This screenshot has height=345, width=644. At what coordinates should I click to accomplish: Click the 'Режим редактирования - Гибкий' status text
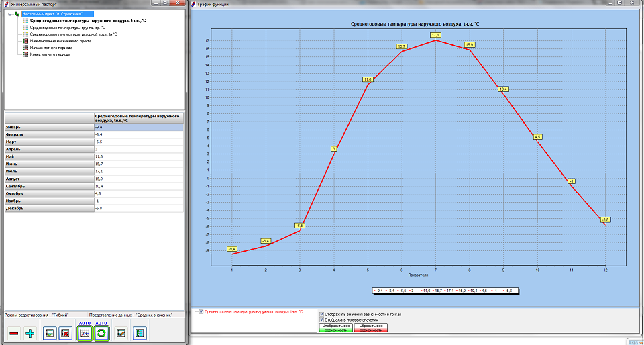36,315
